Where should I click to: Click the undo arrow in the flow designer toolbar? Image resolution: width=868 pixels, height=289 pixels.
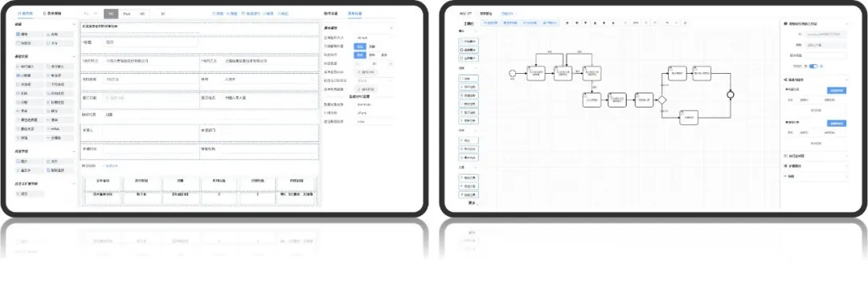(668, 22)
